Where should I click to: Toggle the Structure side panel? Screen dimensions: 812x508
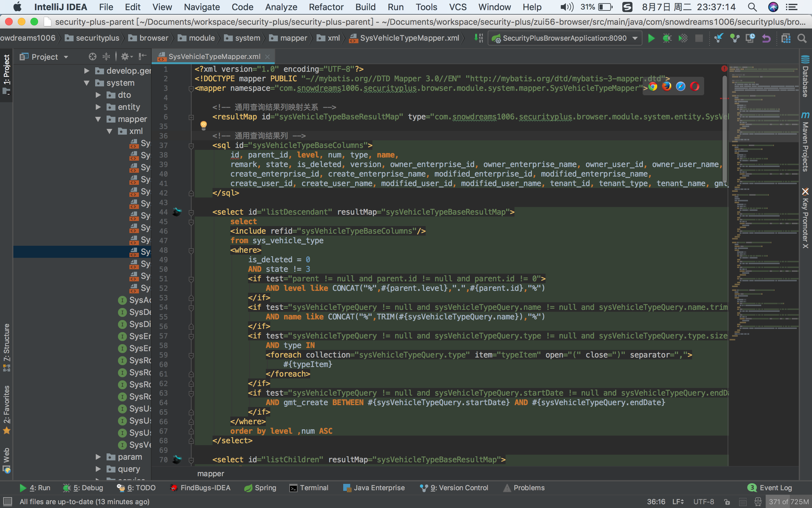(6, 347)
